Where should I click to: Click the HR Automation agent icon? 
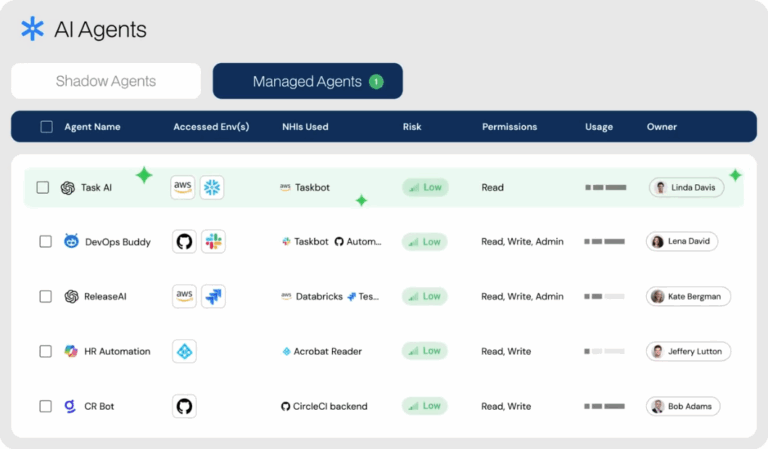[71, 351]
